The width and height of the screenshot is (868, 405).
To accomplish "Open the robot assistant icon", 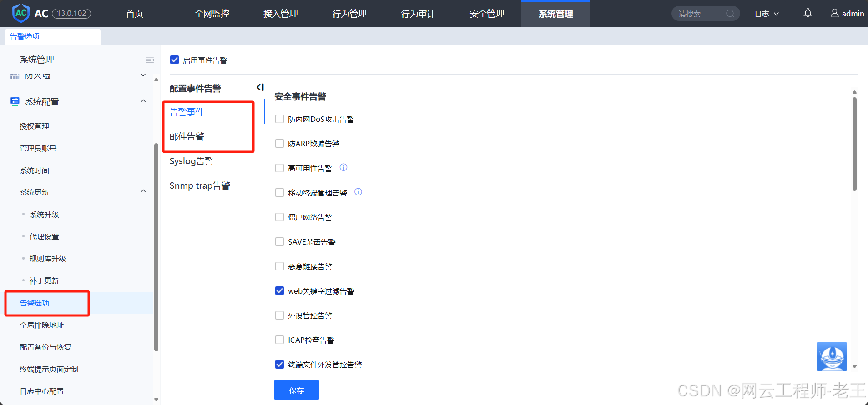I will [x=832, y=356].
